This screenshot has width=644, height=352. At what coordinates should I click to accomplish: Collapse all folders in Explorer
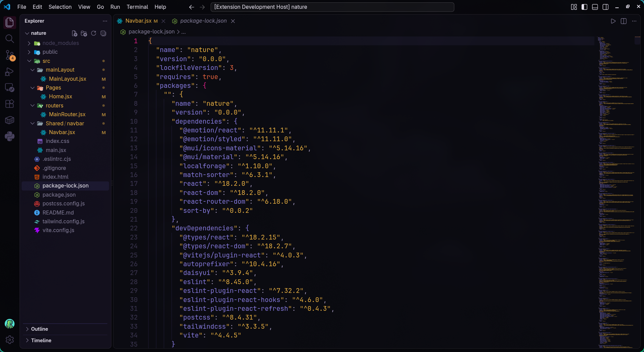click(x=103, y=33)
